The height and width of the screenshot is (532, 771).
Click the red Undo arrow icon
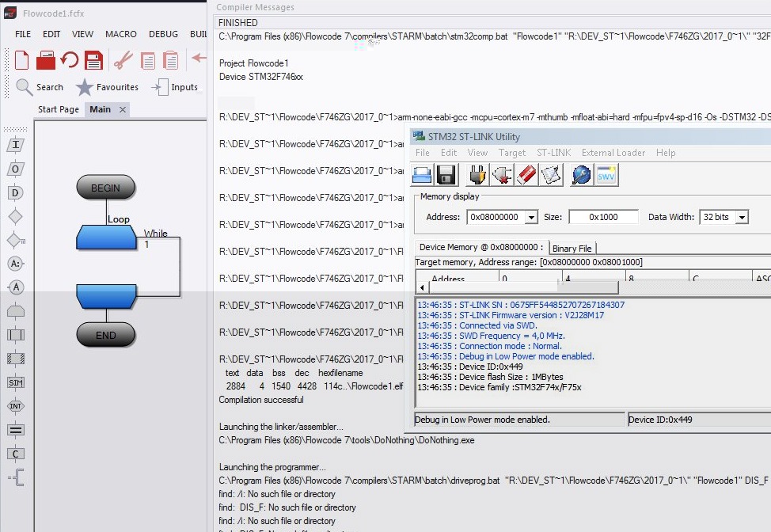point(70,60)
